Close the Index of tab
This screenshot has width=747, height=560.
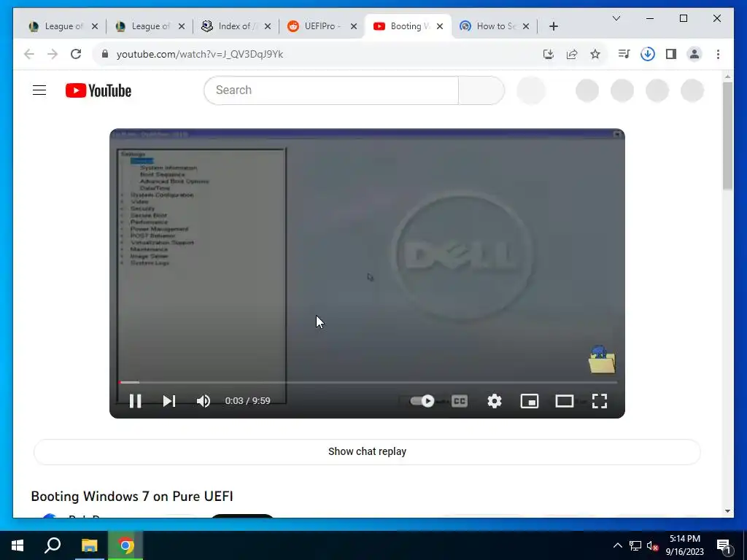pos(268,26)
